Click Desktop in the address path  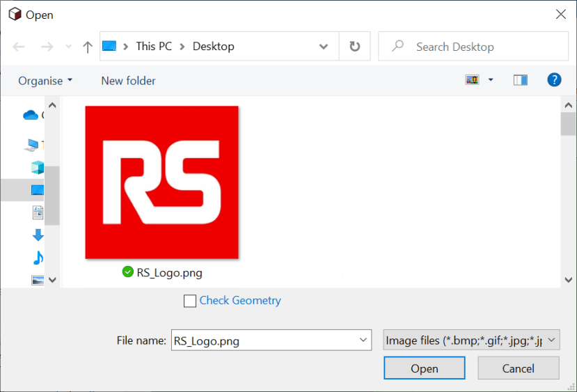(x=214, y=47)
